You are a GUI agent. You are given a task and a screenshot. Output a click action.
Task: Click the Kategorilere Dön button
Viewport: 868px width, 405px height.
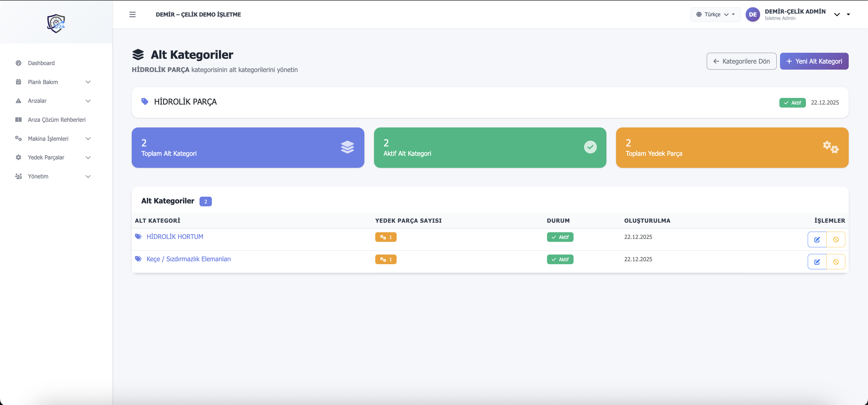(x=741, y=61)
